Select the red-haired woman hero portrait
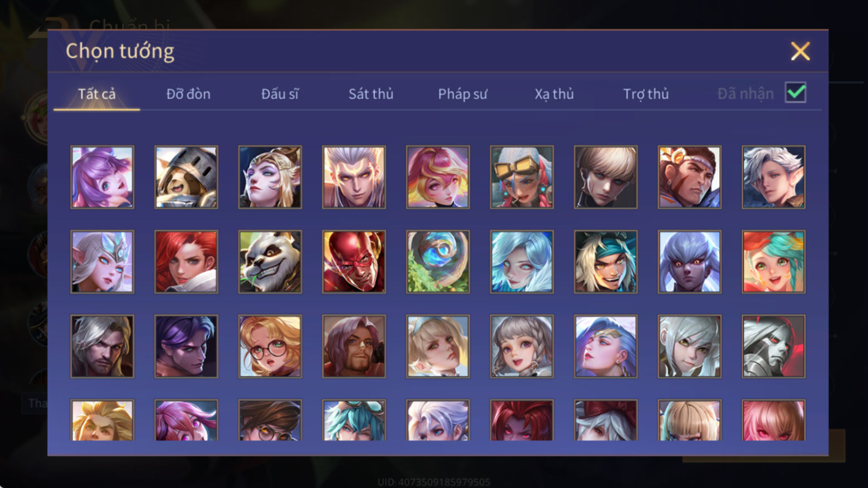This screenshot has width=868, height=488. click(x=186, y=262)
